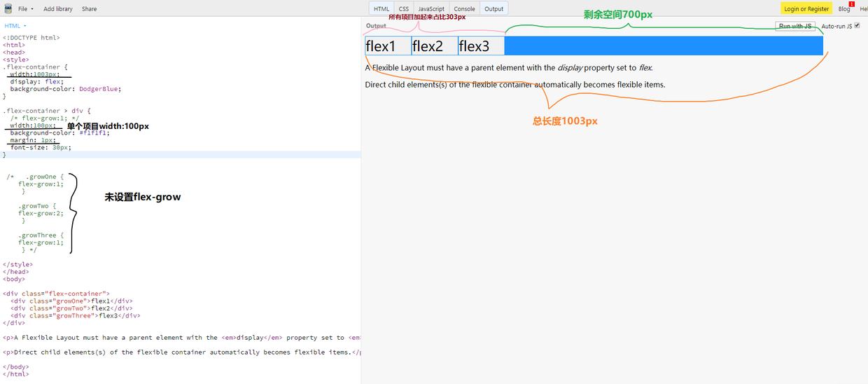868x384 pixels.
Task: Toggle the CSS panel tab
Action: [x=404, y=8]
